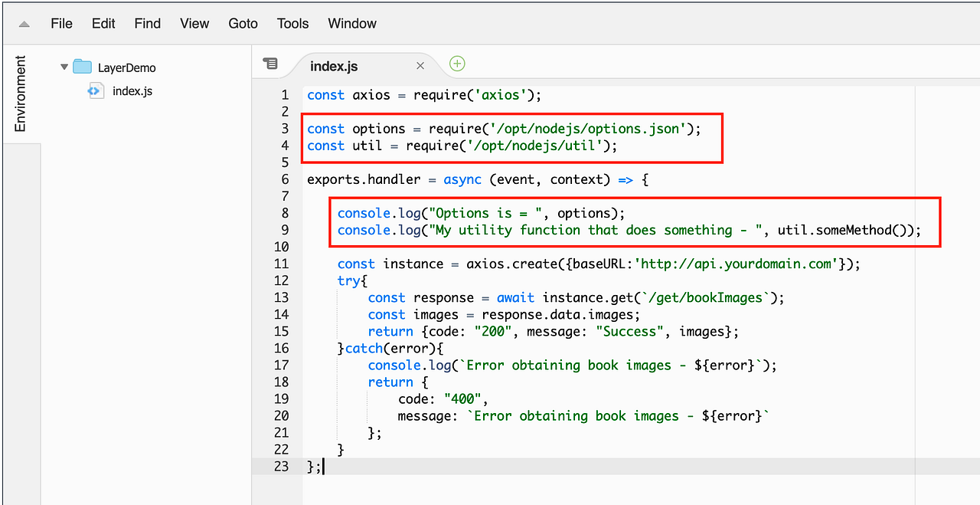
Task: Open the Edit menu
Action: click(x=103, y=23)
